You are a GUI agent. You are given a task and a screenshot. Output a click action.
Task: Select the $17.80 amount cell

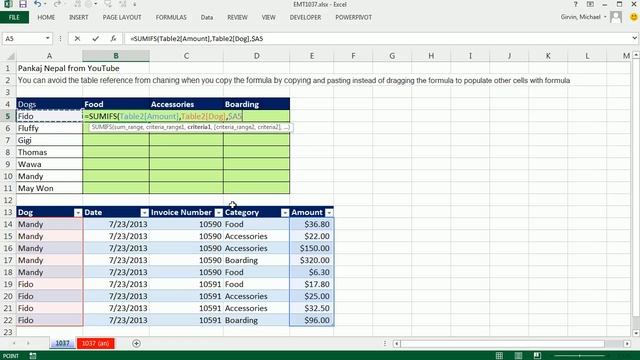(x=311, y=284)
